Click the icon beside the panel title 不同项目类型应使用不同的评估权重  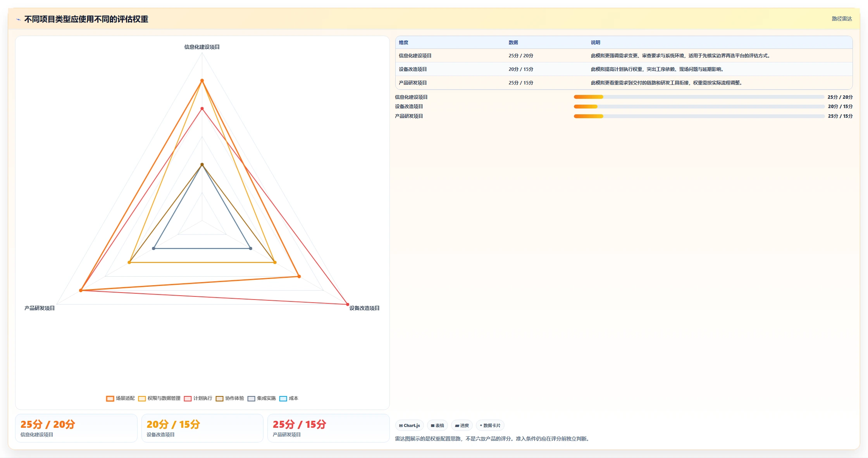[x=18, y=19]
